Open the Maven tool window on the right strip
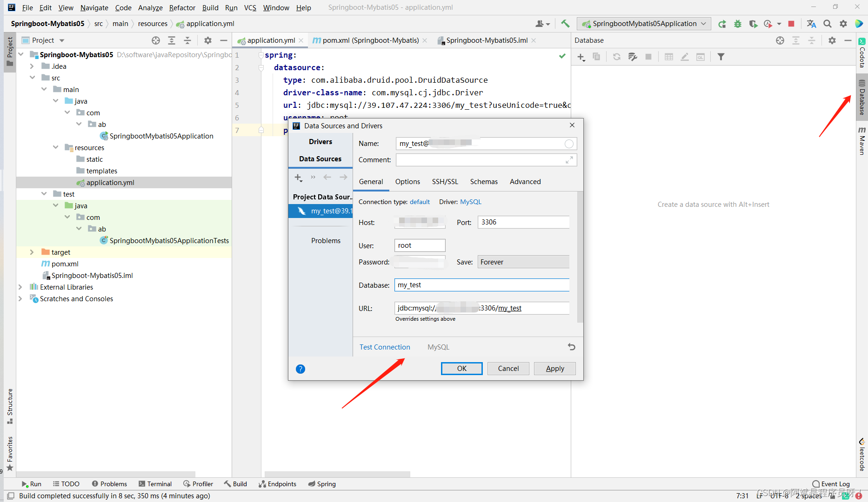 point(862,140)
